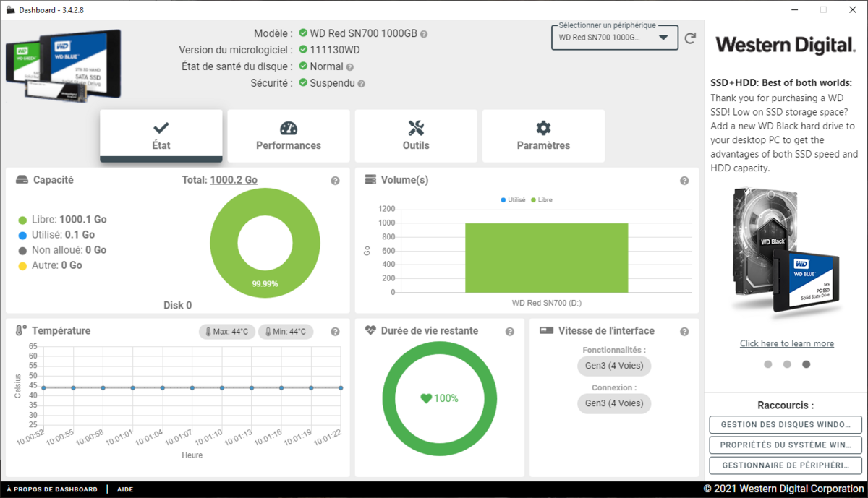868x498 pixels.
Task: Open Propriétés du système Windows shortcut
Action: pos(786,445)
